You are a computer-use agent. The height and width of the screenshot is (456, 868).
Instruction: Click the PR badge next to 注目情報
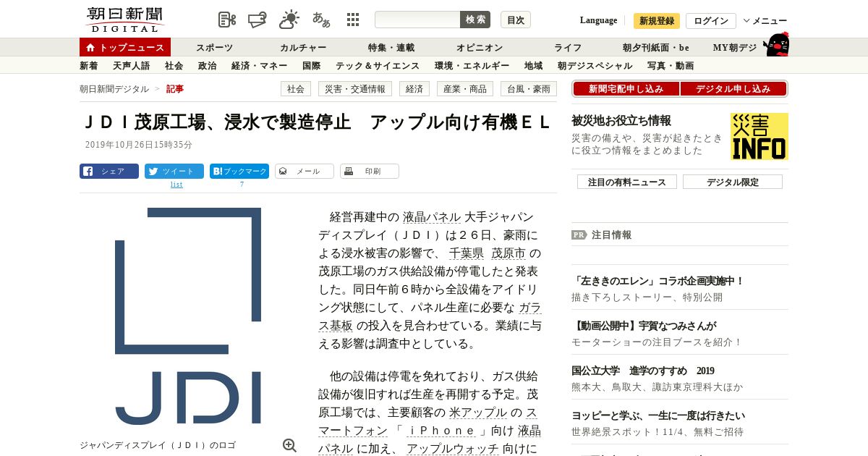click(579, 235)
